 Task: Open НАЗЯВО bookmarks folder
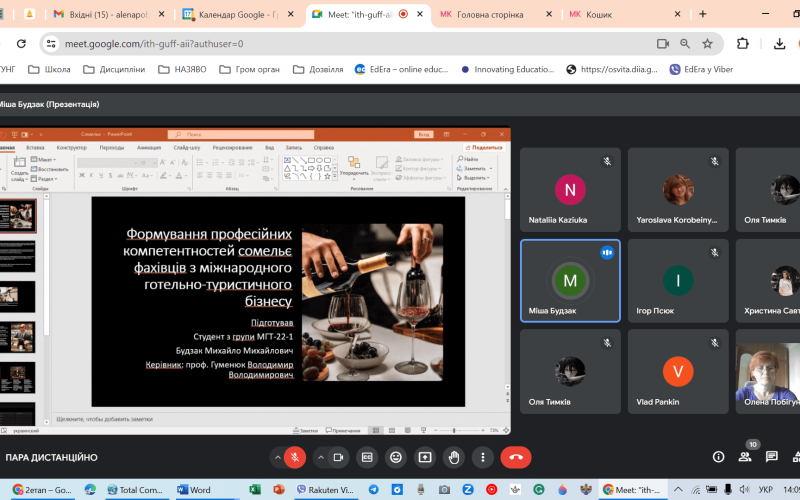(183, 69)
